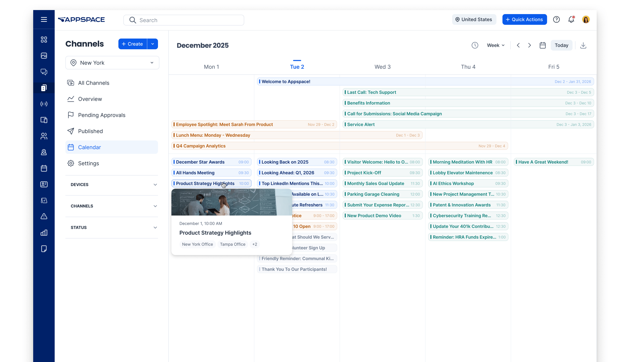Open the Analytics bar chart icon in sidebar
644x362 pixels.
(44, 233)
